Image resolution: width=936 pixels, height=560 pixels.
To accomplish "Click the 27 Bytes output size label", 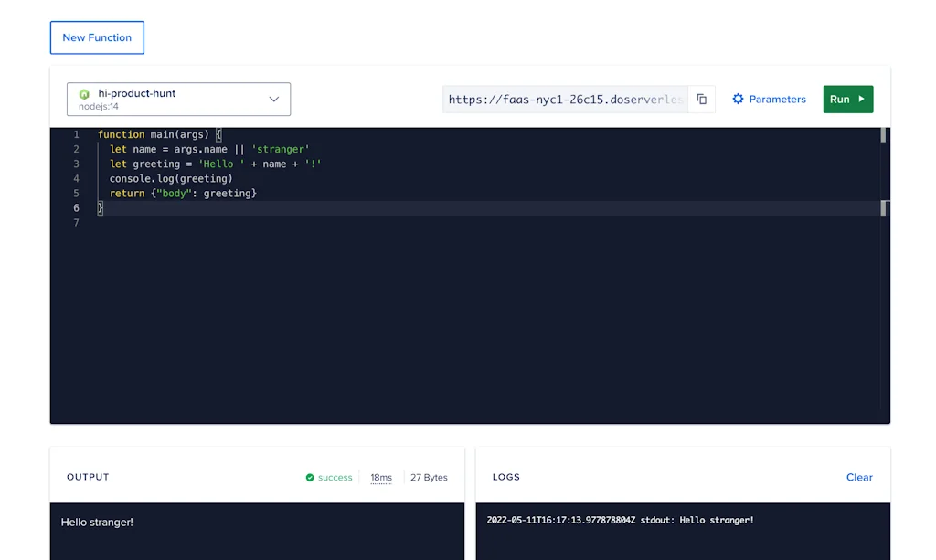I will point(429,477).
